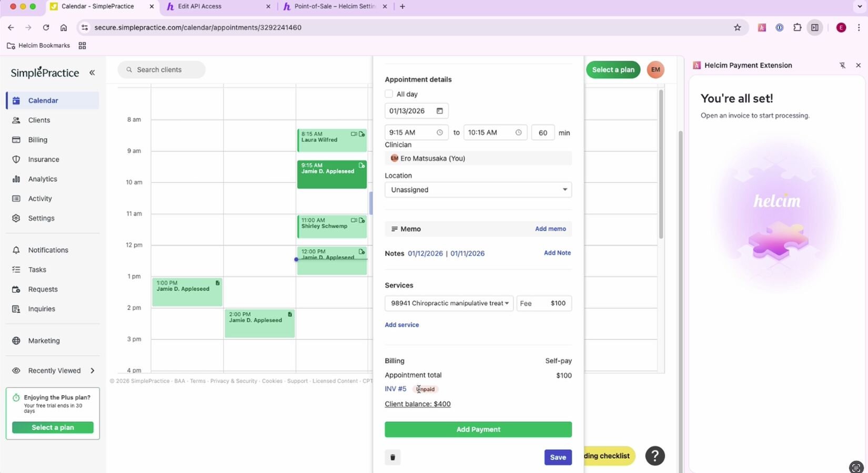
Task: Expand the Recently Viewed section
Action: (x=92, y=371)
